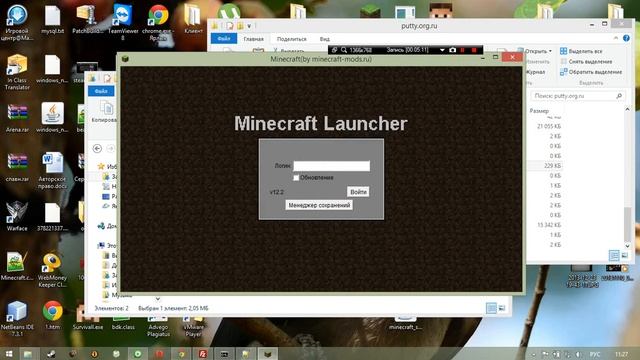Image resolution: width=640 pixels, height=360 pixels.
Task: Select the TeamViewer 8 desktop icon
Action: click(x=123, y=22)
